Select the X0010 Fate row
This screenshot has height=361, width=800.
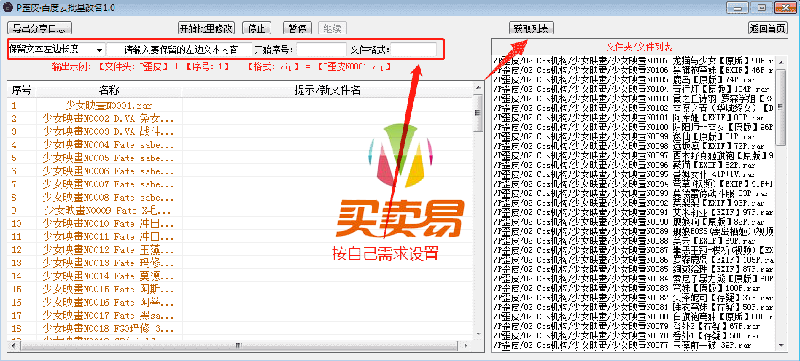(x=241, y=223)
